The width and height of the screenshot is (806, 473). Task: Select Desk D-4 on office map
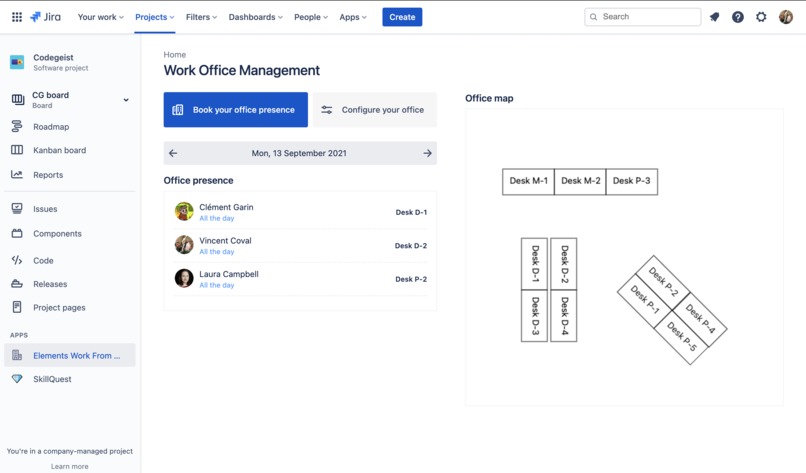point(564,316)
